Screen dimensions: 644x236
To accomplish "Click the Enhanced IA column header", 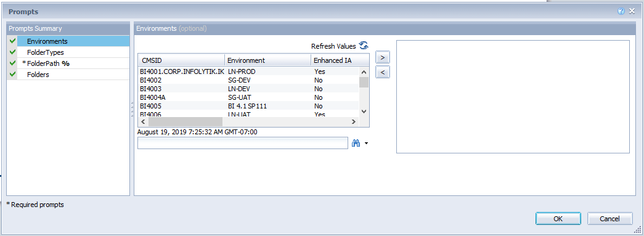I will (340, 60).
